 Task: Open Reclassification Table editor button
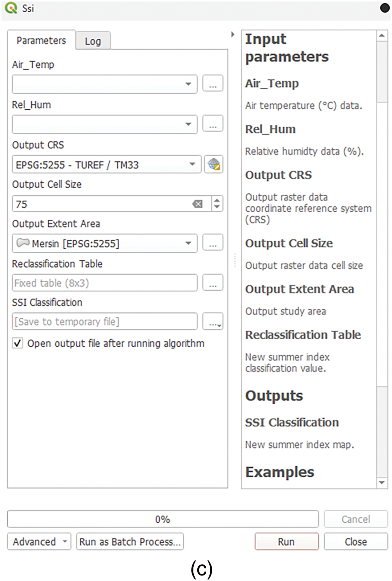(x=212, y=283)
